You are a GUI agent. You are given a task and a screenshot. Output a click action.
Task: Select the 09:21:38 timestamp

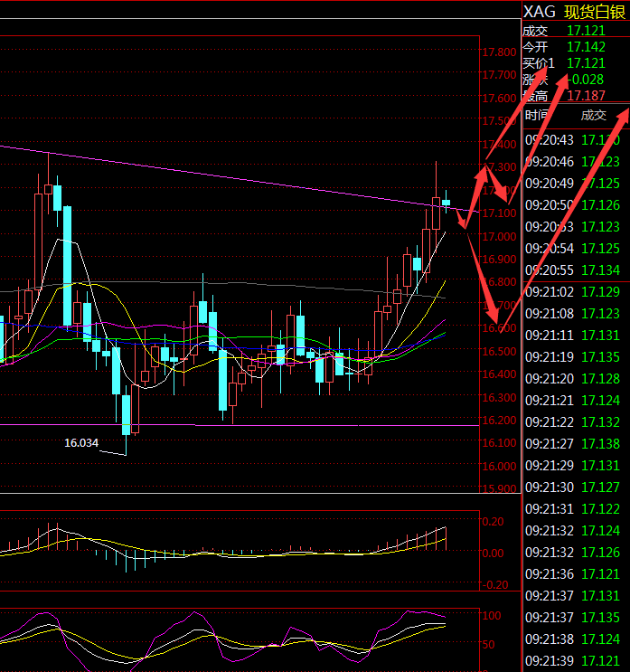(x=550, y=639)
